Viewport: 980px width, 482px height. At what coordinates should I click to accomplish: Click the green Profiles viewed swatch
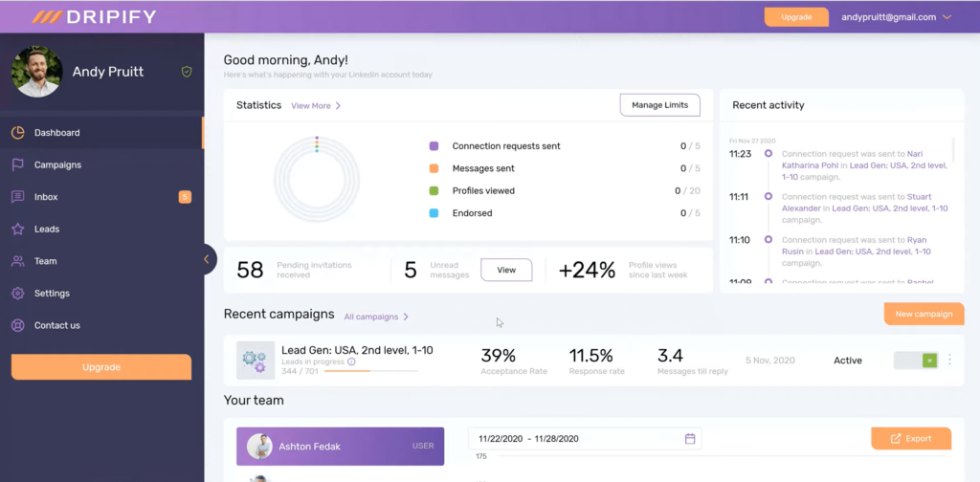(x=434, y=191)
